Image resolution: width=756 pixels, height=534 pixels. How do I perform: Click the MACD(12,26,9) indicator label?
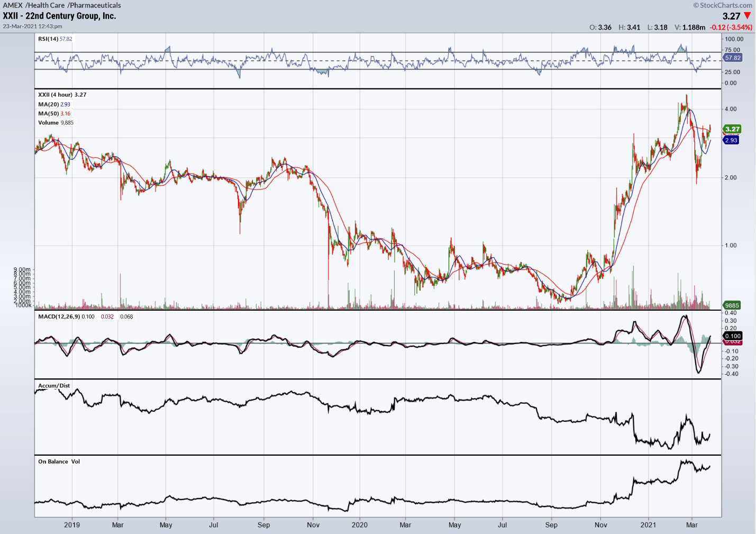(x=59, y=316)
